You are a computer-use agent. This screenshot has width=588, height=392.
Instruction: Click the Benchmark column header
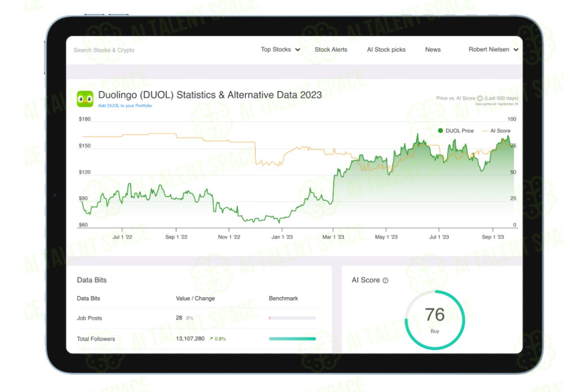pyautogui.click(x=283, y=298)
